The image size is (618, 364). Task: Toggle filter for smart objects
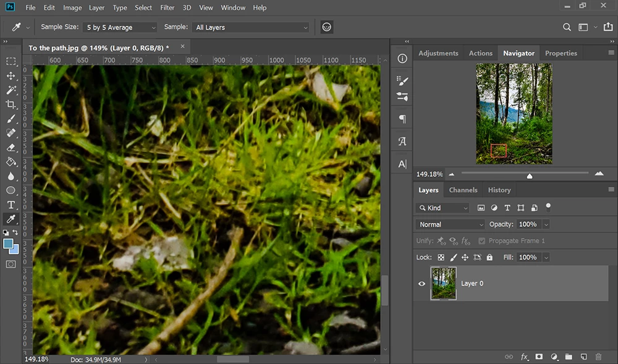535,208
